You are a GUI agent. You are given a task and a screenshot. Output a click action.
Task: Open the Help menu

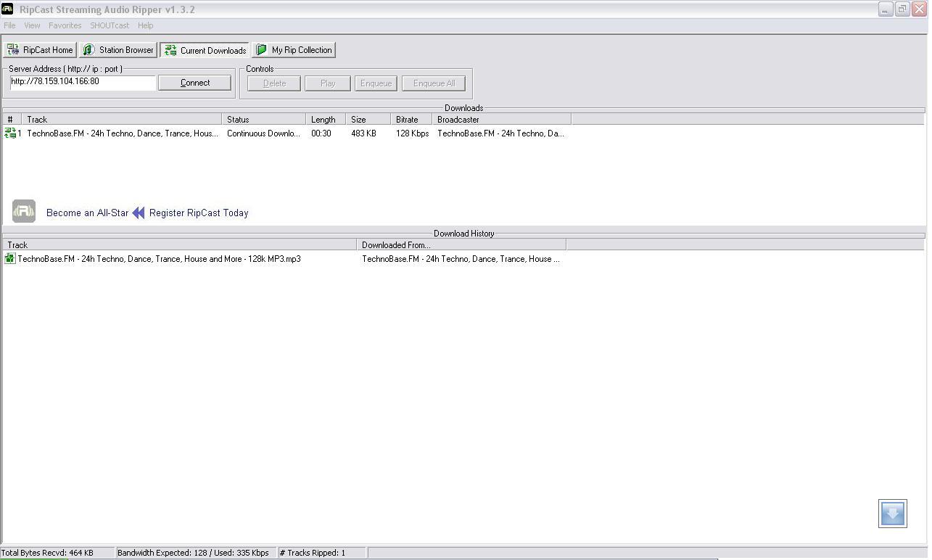coord(145,25)
